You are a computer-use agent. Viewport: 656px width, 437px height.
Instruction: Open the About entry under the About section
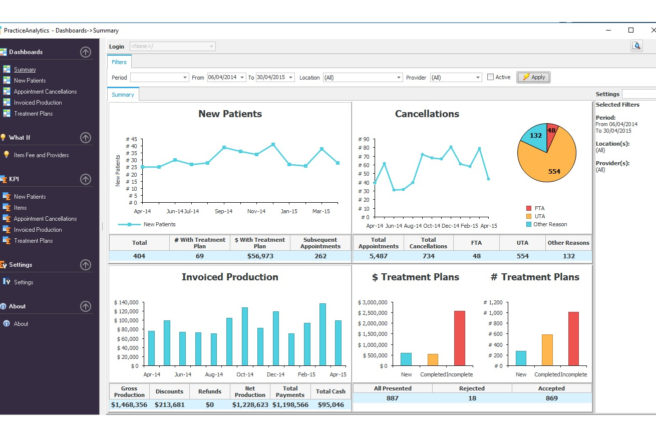click(x=21, y=324)
